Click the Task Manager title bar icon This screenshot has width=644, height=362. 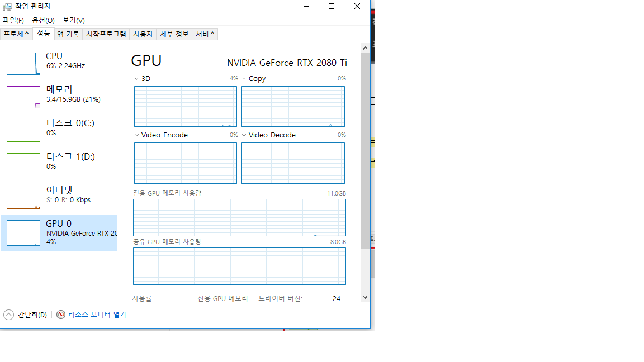click(x=7, y=7)
